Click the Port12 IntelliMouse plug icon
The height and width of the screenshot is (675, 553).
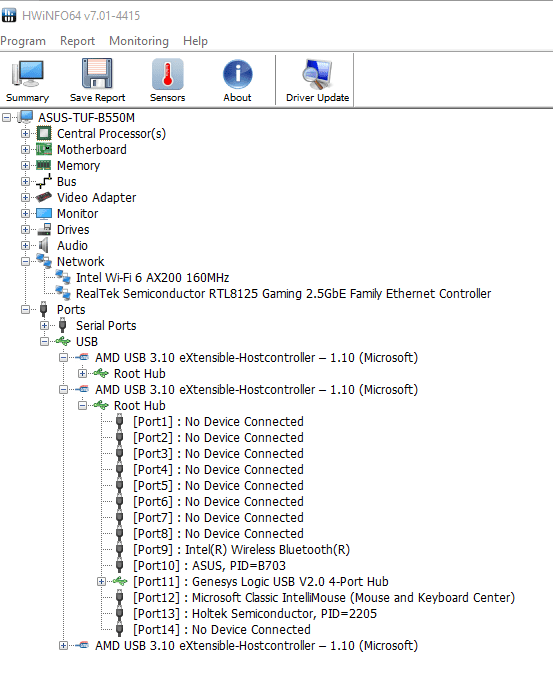point(120,598)
